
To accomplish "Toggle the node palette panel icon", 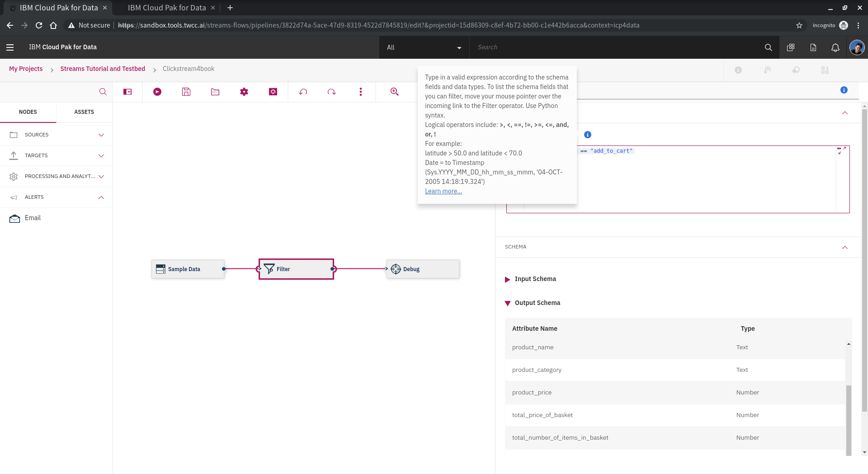I will (x=128, y=92).
